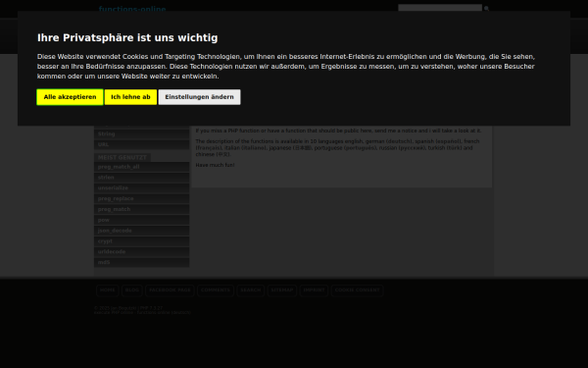588x368 pixels.
Task: Click the search magnifier icon
Action: 486,8
